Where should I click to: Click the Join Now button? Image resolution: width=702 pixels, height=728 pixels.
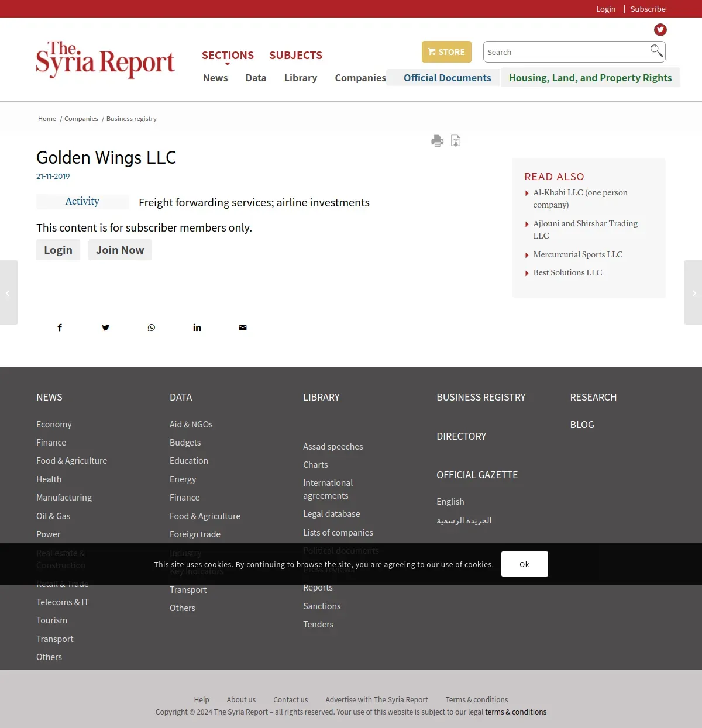pos(120,250)
